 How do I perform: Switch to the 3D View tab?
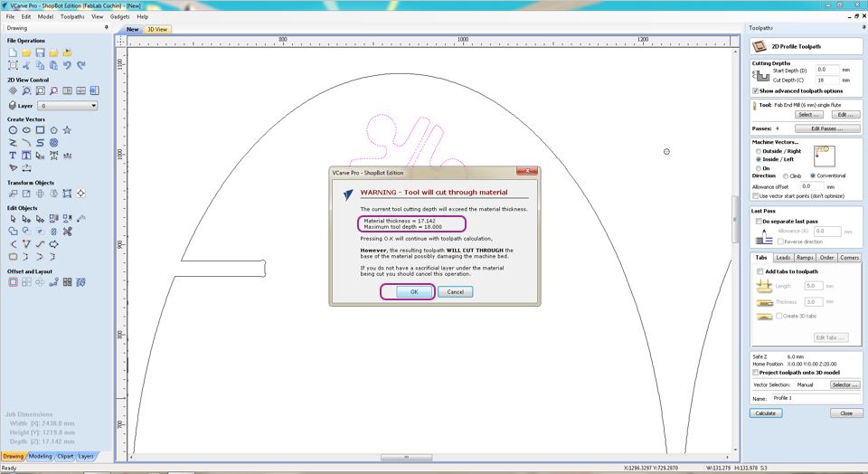coord(157,29)
